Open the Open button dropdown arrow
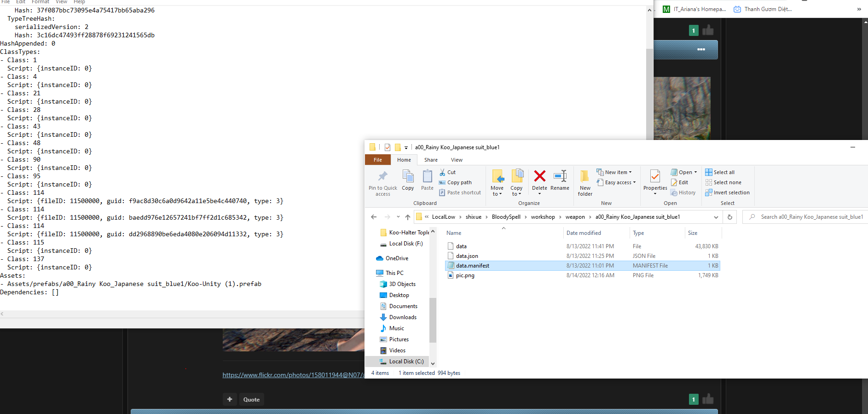This screenshot has height=414, width=868. [695, 172]
